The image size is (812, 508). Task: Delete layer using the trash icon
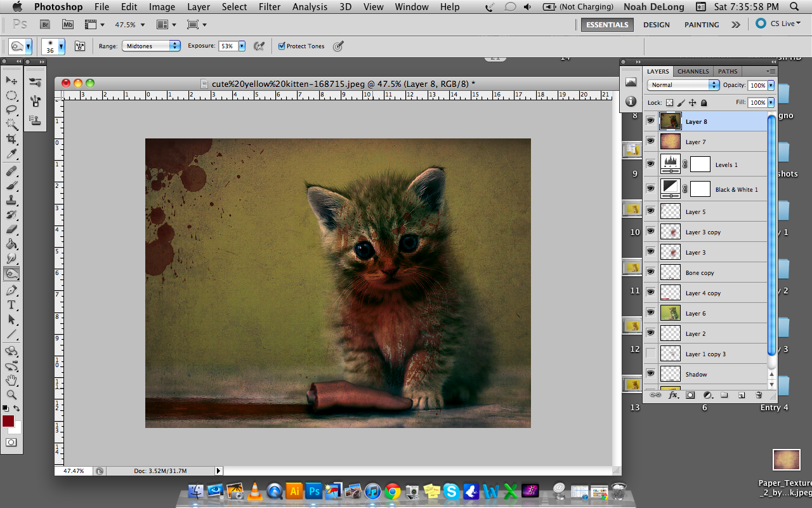tap(758, 395)
